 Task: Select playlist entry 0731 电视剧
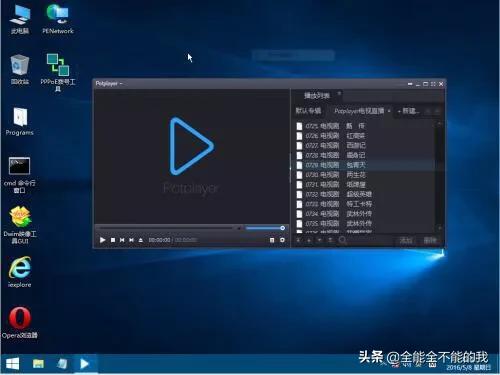point(365,184)
